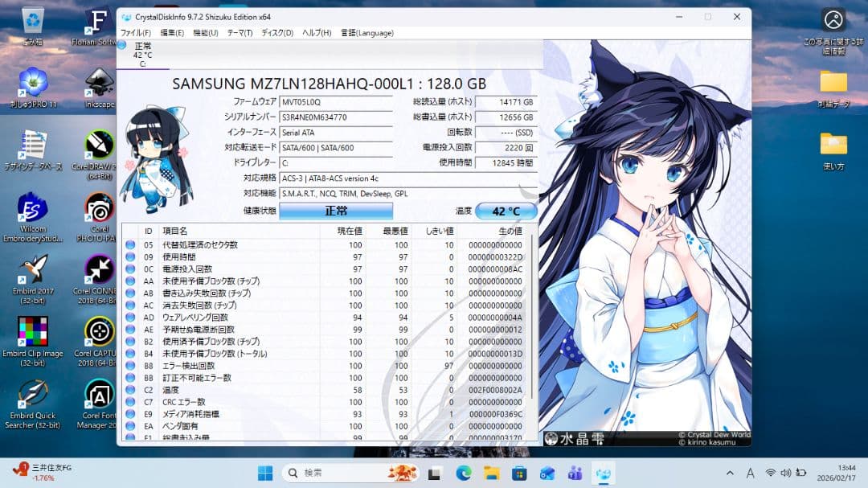Image resolution: width=868 pixels, height=488 pixels.
Task: Click the status icon beside ID 05 row
Action: click(130, 244)
